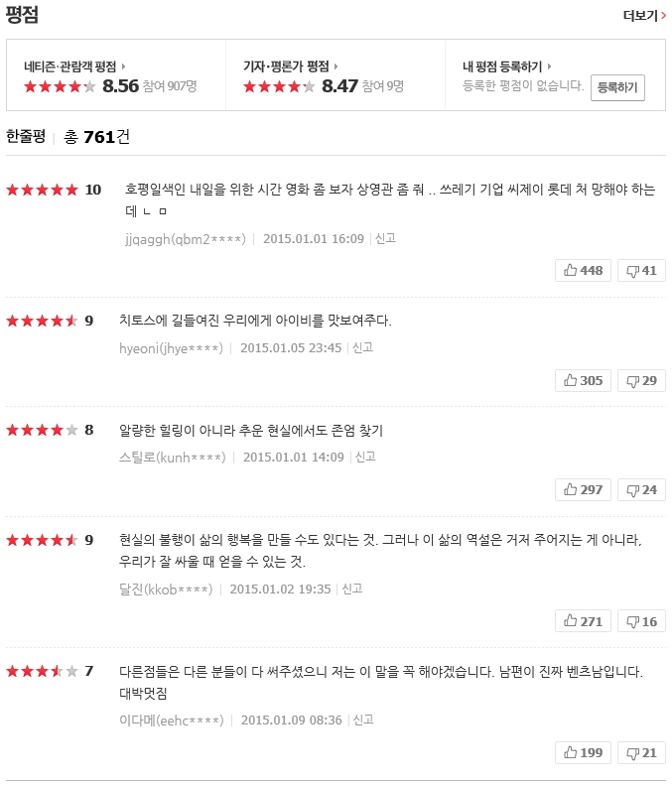The height and width of the screenshot is (788, 672).
Task: Dislike 달진's review with 16 dislikes
Action: tap(641, 621)
